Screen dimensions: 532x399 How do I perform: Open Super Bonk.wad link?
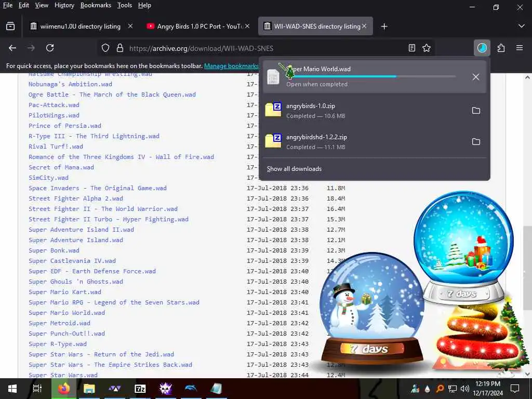[54, 250]
